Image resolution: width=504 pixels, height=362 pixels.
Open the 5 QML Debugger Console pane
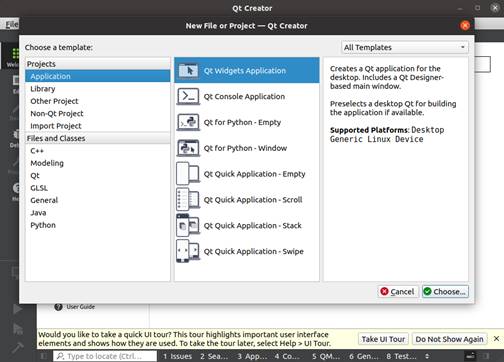pyautogui.click(x=326, y=356)
